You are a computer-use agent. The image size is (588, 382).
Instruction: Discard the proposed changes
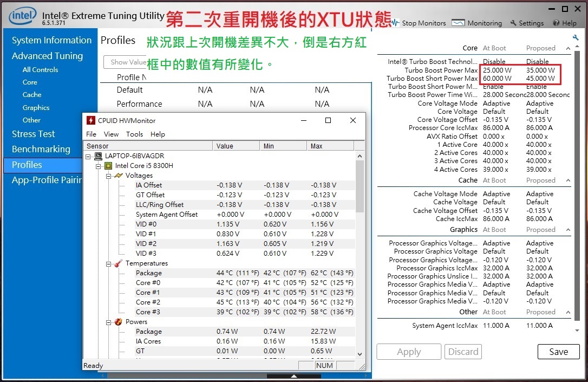click(463, 351)
